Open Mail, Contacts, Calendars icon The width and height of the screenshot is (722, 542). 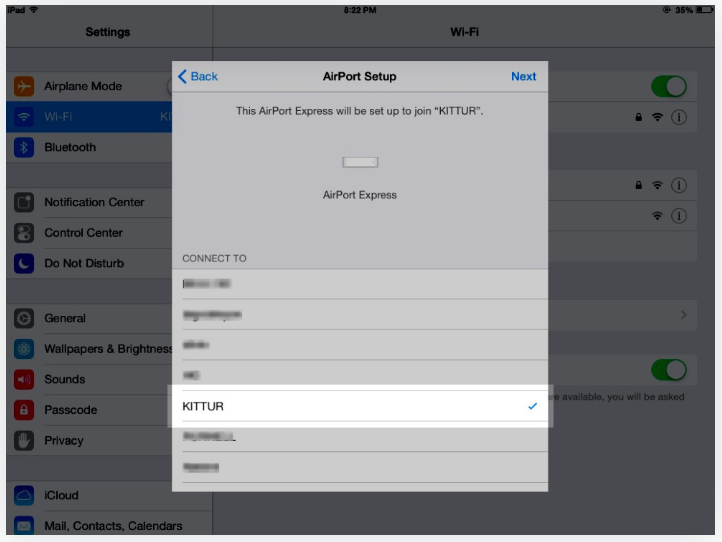point(24,525)
